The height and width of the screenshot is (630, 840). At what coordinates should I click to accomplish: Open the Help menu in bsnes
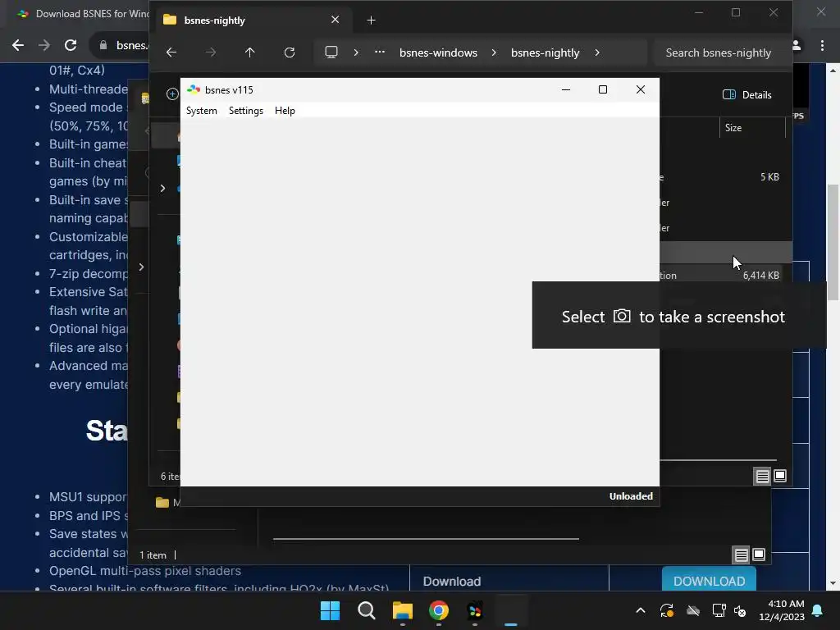[285, 111]
